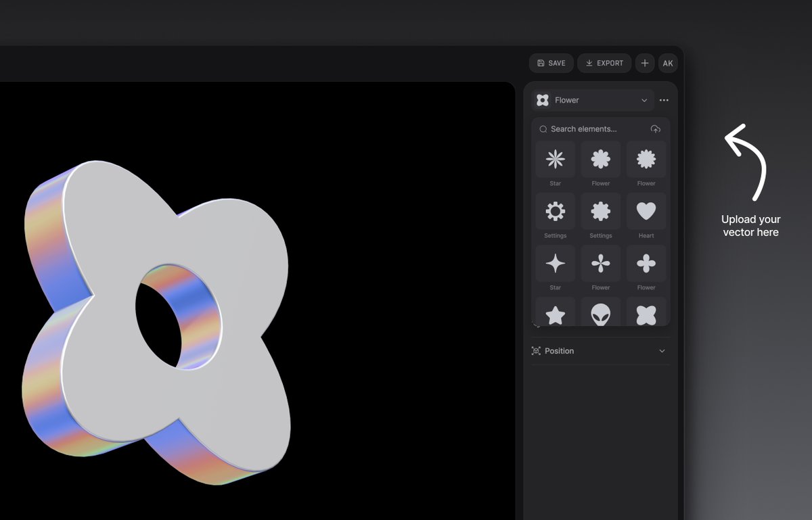This screenshot has height=520, width=812.
Task: Click the EXPORT button
Action: 604,63
